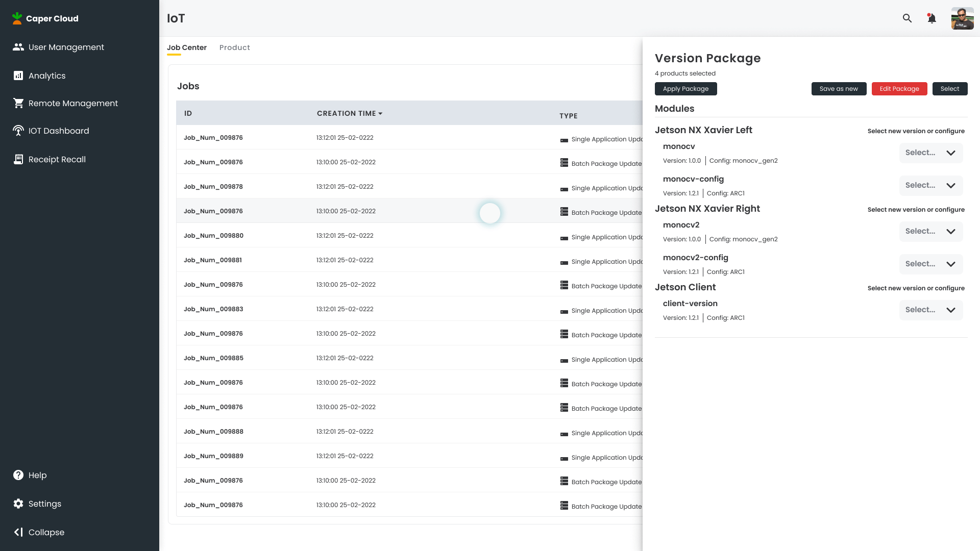
Task: Expand monocv version Select dropdown
Action: point(930,153)
